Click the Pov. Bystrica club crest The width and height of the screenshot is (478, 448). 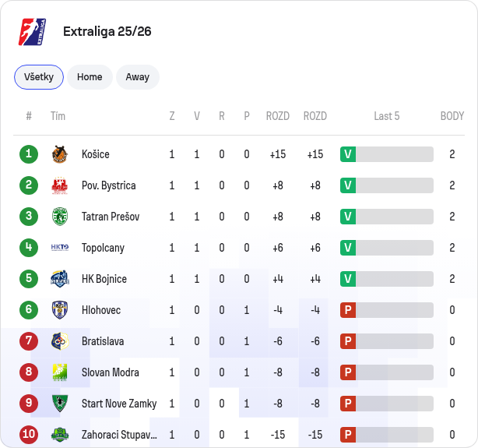(x=60, y=185)
